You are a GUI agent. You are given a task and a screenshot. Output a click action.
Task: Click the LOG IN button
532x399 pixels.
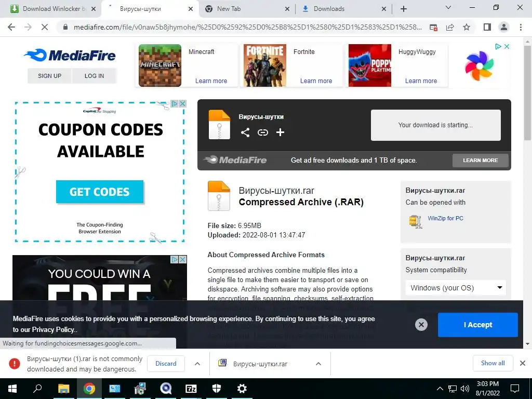pyautogui.click(x=95, y=76)
